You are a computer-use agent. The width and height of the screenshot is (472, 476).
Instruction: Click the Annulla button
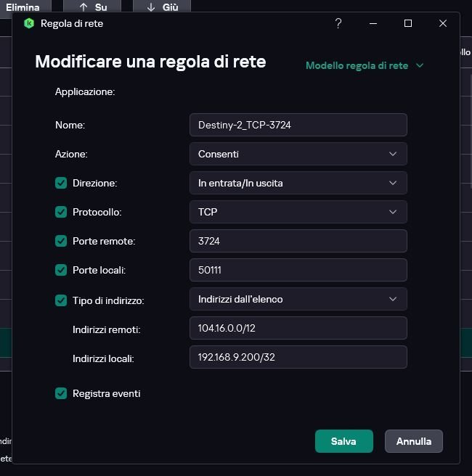414,441
